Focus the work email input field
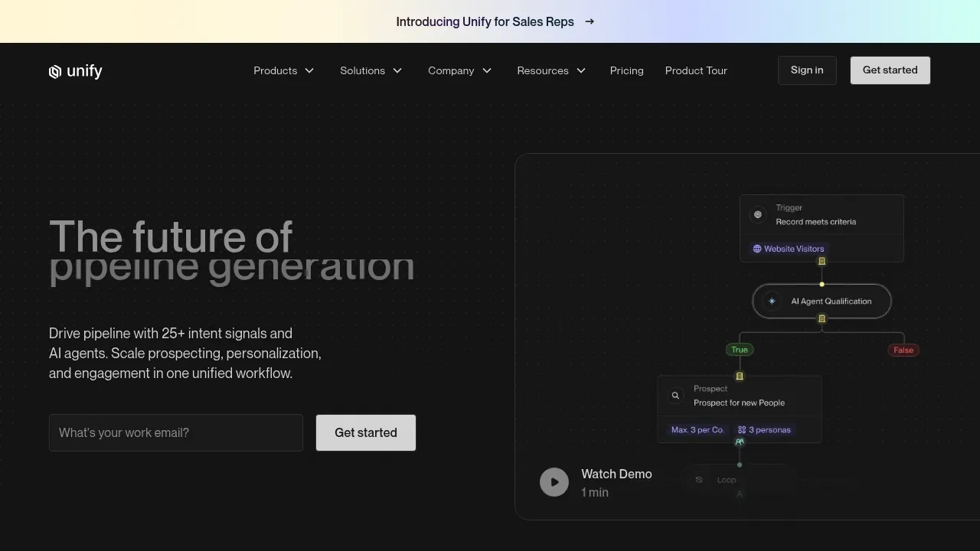 176,433
